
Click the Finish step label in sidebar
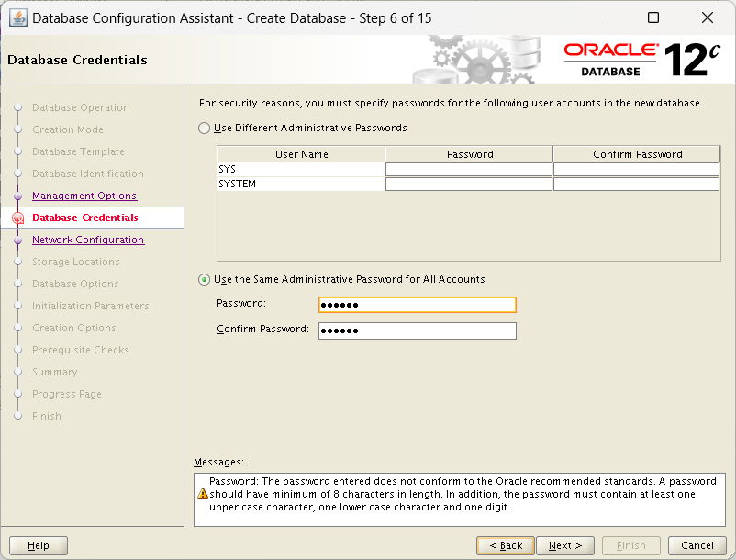pyautogui.click(x=47, y=417)
